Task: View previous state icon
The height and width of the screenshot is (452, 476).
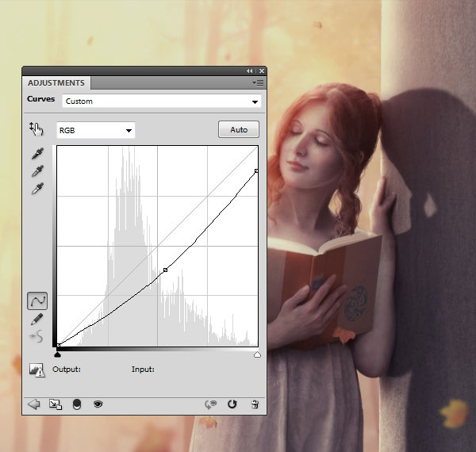Action: coord(210,404)
